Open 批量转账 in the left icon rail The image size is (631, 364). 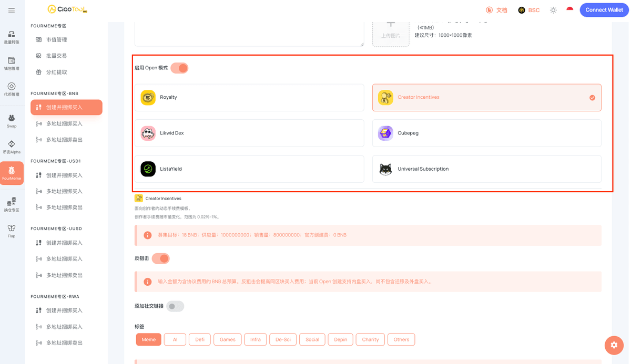click(x=12, y=37)
